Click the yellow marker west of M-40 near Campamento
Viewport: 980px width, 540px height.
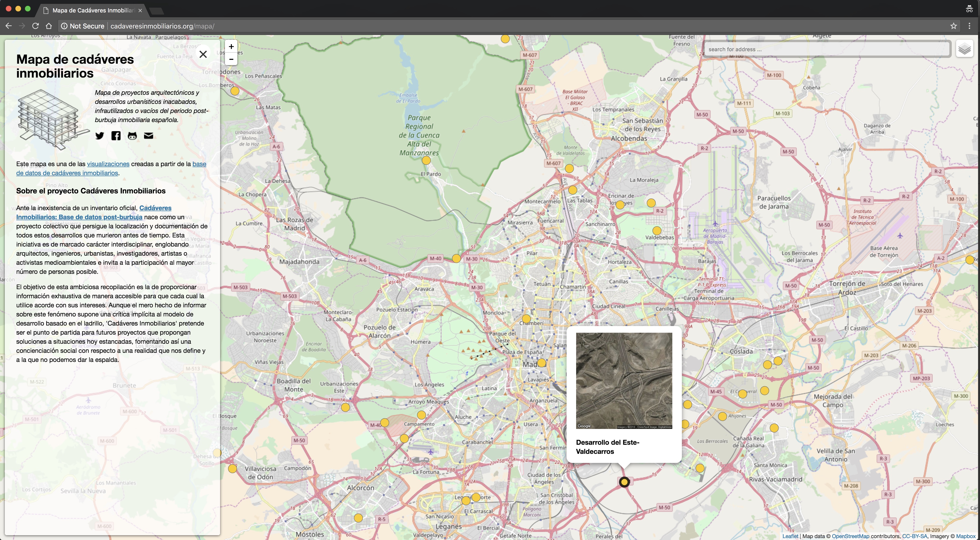pyautogui.click(x=385, y=423)
